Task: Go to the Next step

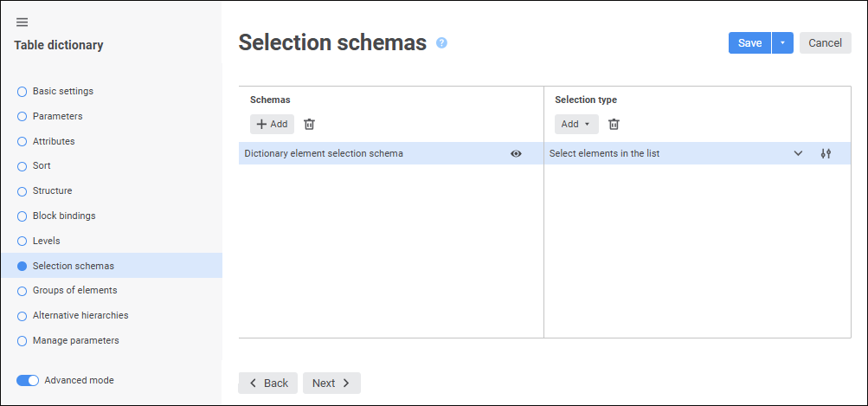Action: (331, 383)
